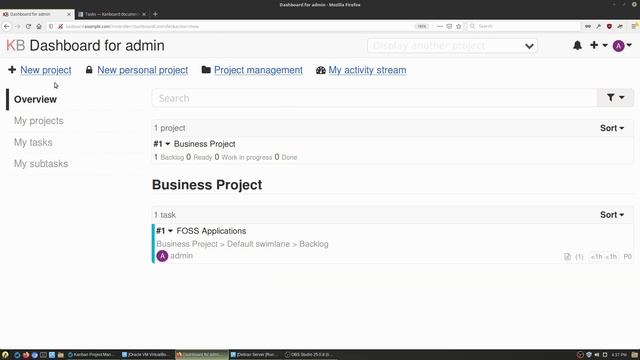The image size is (640, 360).
Task: Switch to Kanban Project Man... taskbar window
Action: pyautogui.click(x=92, y=355)
